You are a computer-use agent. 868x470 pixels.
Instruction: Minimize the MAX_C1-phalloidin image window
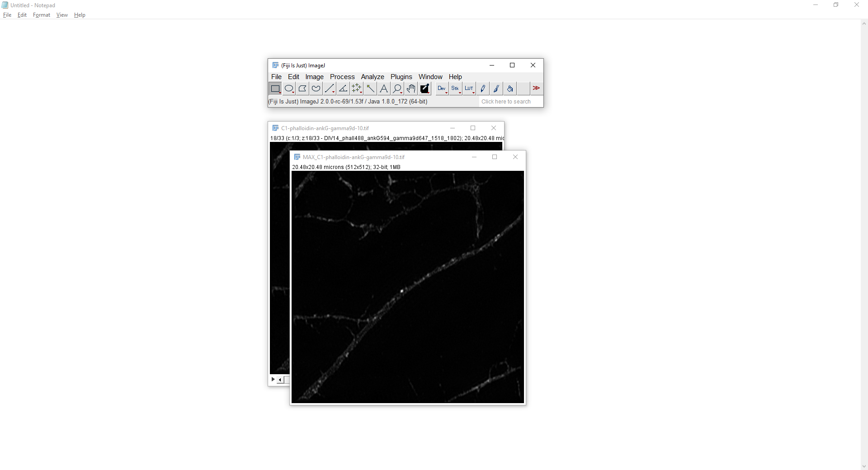474,157
